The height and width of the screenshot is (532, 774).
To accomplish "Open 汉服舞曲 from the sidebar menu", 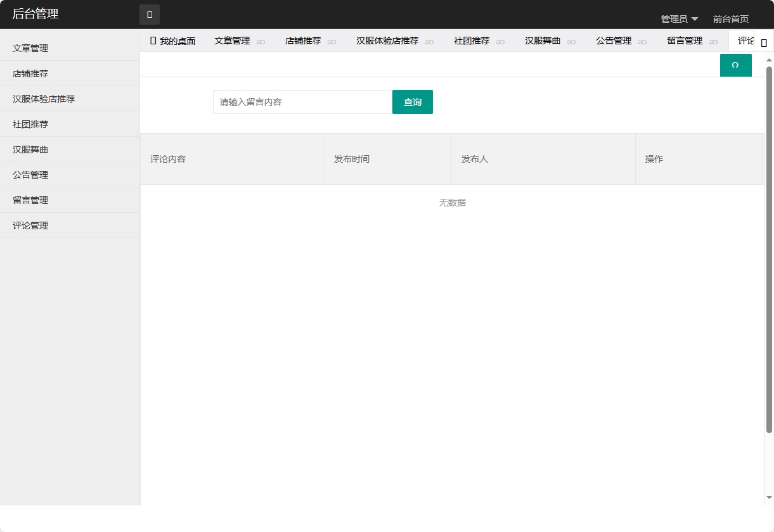I will click(29, 149).
